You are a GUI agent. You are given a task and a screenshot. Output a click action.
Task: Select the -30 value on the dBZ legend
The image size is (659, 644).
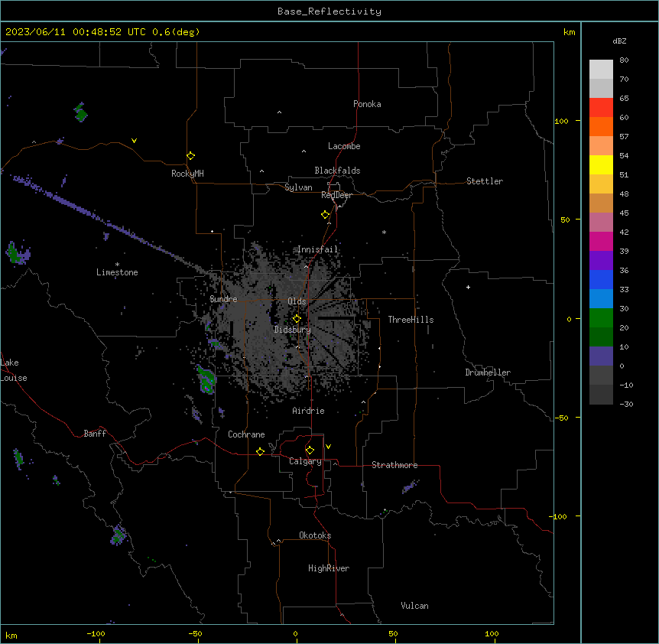pos(626,404)
